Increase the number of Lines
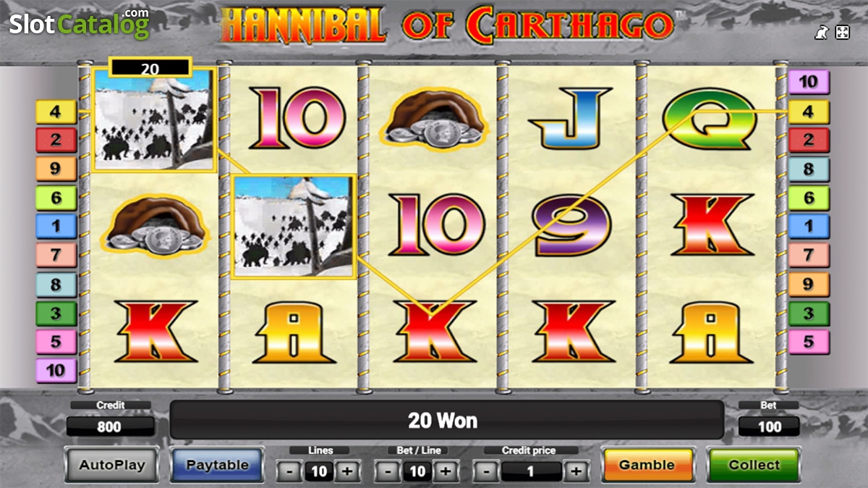 pos(347,472)
